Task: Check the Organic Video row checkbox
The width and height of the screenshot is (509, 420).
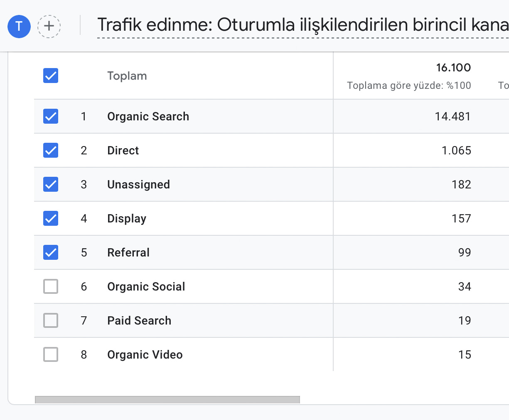Action: tap(51, 354)
